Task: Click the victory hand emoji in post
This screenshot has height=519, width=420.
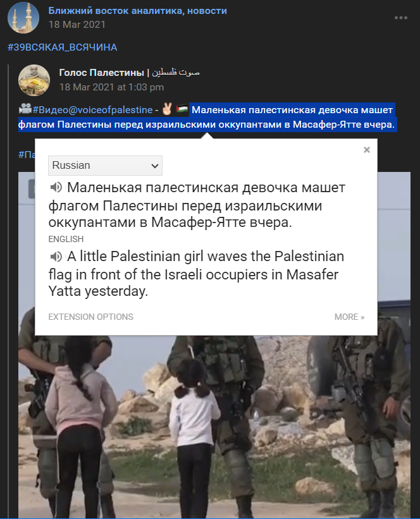Action: click(167, 109)
